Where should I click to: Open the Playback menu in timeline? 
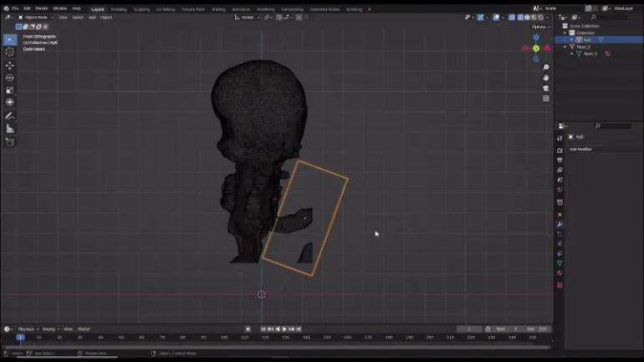point(27,329)
